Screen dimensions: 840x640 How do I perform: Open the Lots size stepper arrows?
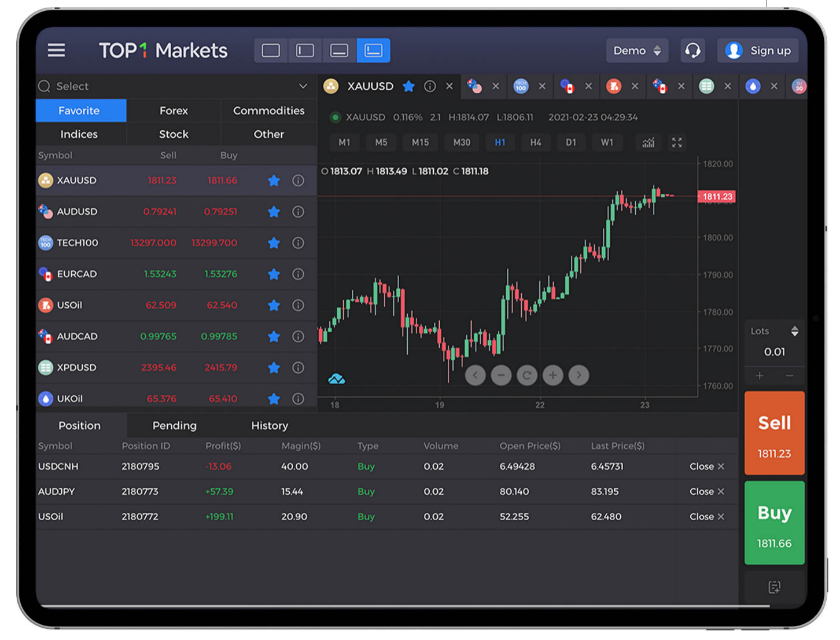pyautogui.click(x=794, y=331)
